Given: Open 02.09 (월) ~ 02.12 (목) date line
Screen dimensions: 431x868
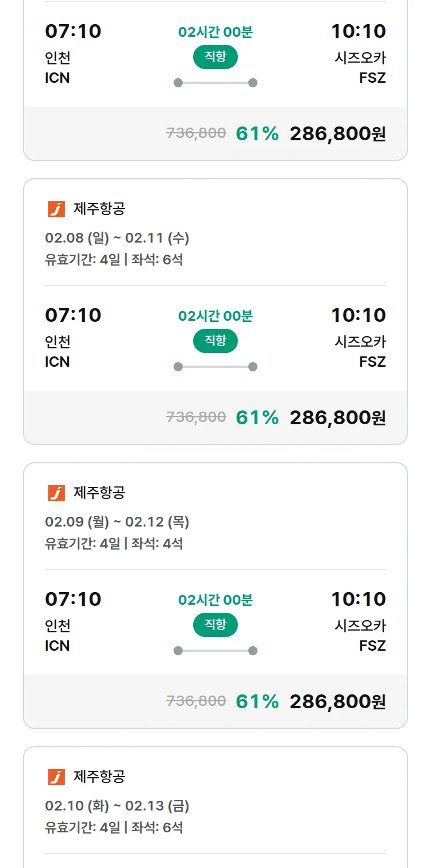Looking at the screenshot, I should point(117,522).
